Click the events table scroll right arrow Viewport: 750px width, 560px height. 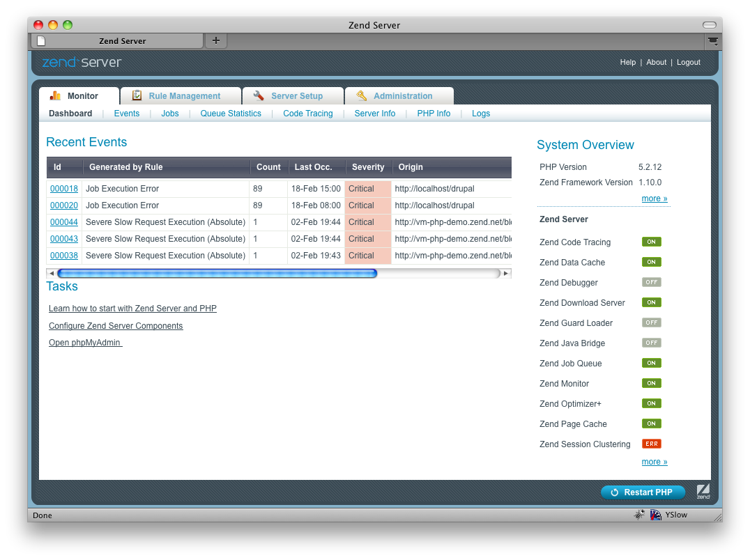pyautogui.click(x=505, y=273)
